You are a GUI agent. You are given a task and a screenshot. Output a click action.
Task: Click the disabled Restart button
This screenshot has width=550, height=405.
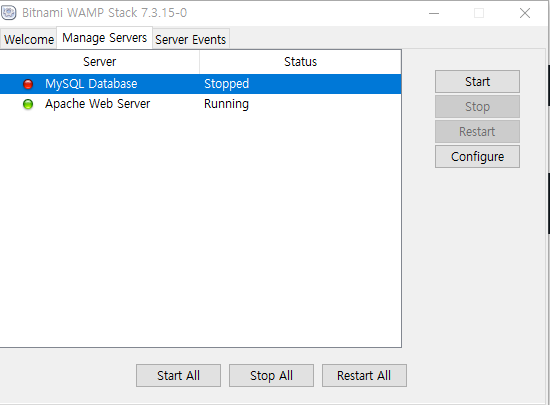tap(477, 131)
